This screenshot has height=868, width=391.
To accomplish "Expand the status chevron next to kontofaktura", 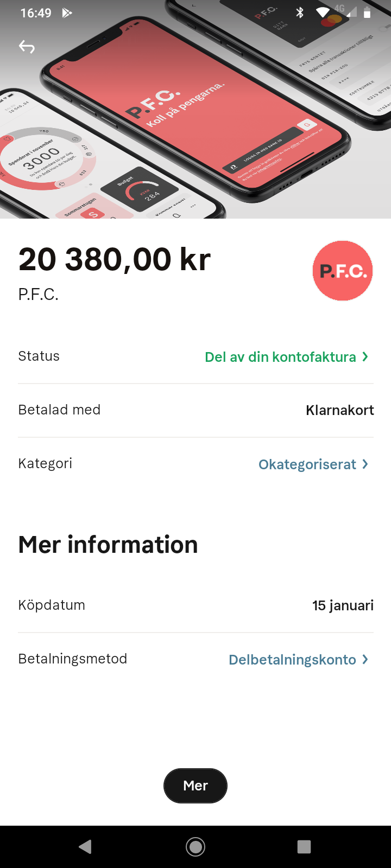I will pos(365,356).
